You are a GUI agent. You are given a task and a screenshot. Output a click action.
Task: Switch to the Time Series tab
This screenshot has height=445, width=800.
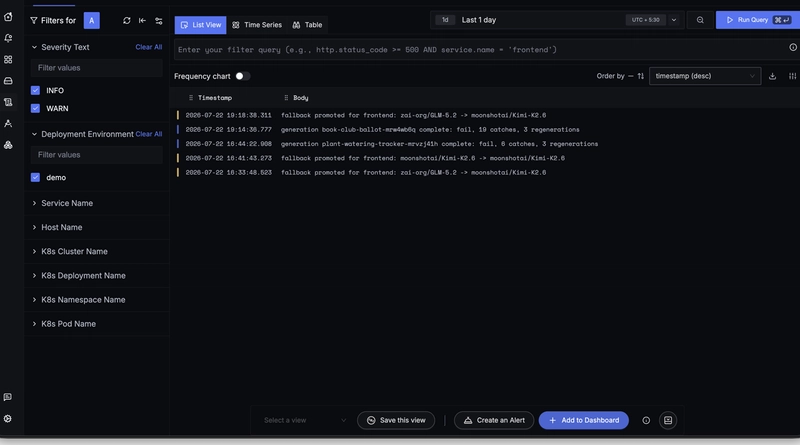pos(257,24)
